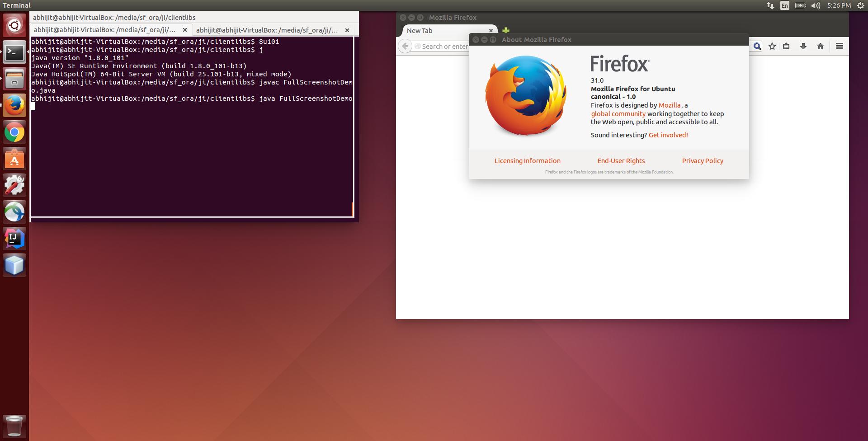
Task: Open the Firefox hamburger menu
Action: 840,46
